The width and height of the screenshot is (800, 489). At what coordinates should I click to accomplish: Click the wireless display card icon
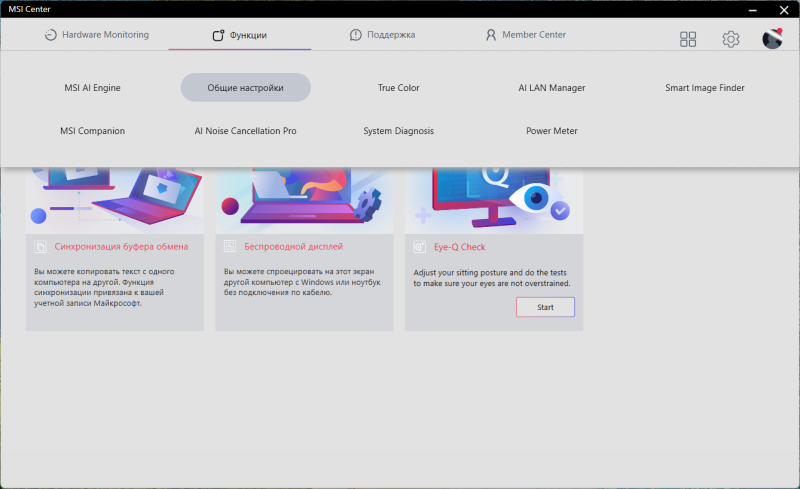tap(230, 246)
